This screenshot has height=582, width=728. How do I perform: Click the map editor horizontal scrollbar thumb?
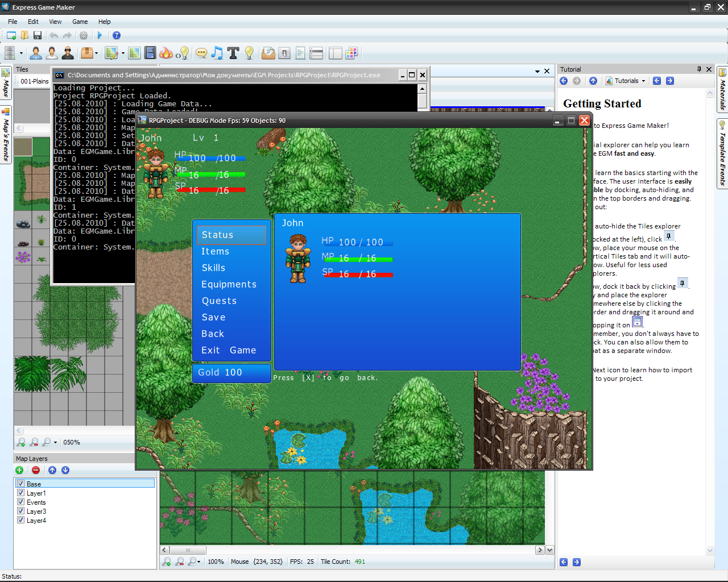[x=188, y=550]
